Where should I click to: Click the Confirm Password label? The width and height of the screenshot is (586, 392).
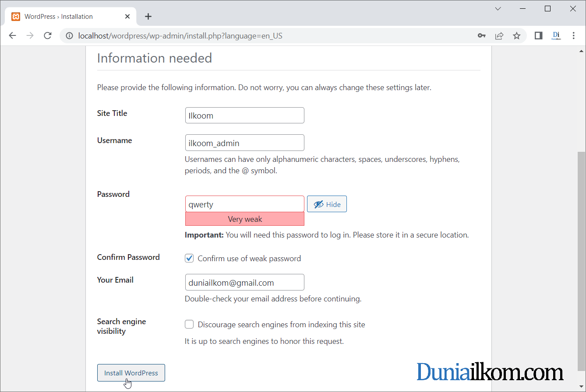128,257
